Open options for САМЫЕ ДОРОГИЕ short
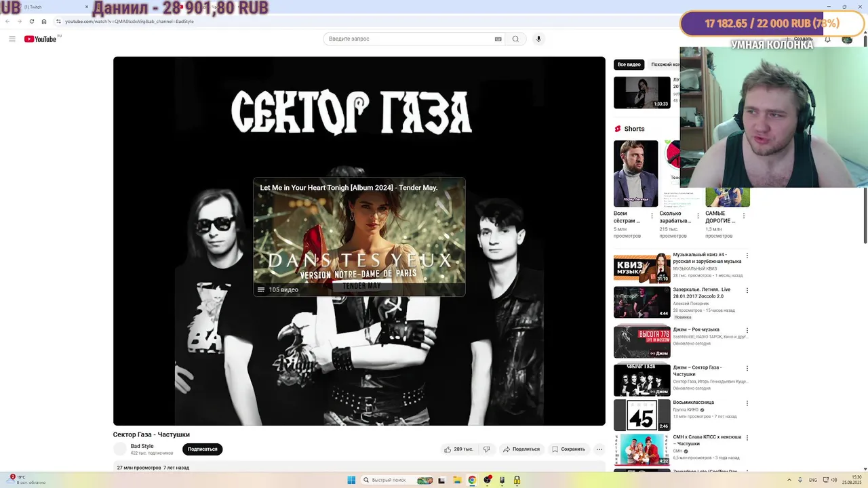Image resolution: width=868 pixels, height=488 pixels. click(x=743, y=216)
